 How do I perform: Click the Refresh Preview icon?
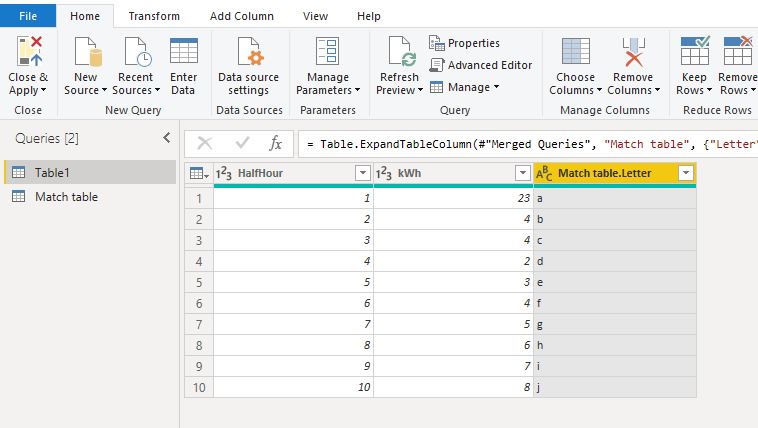[402, 51]
